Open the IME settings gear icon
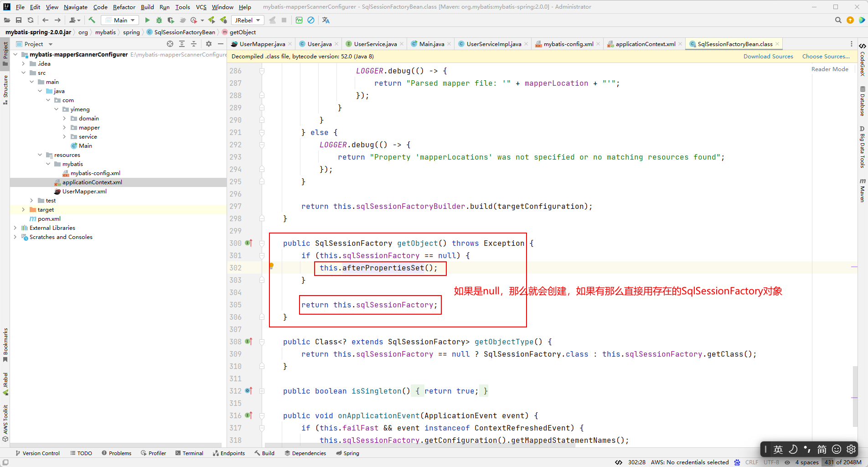The image size is (868, 467). coord(851,449)
